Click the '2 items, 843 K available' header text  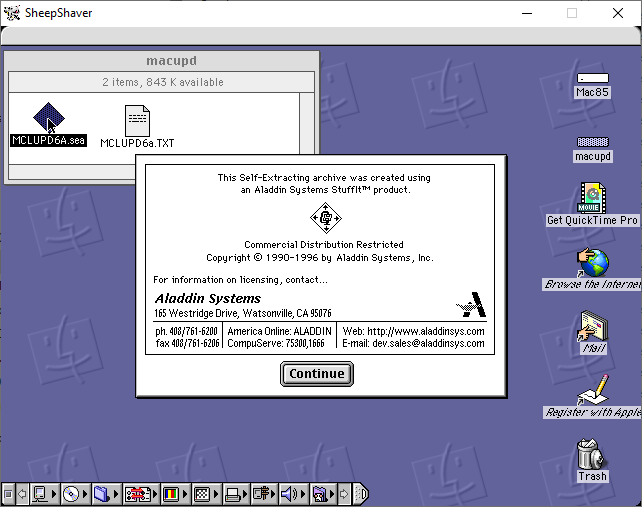click(163, 82)
